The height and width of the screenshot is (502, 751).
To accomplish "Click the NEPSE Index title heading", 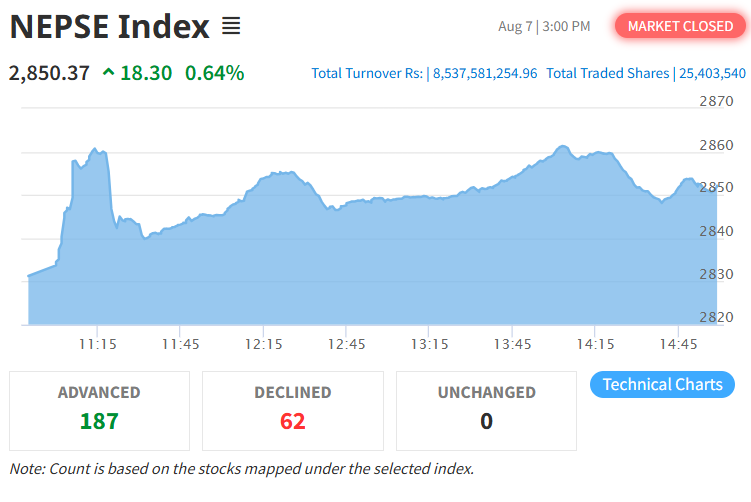I will click(x=110, y=26).
